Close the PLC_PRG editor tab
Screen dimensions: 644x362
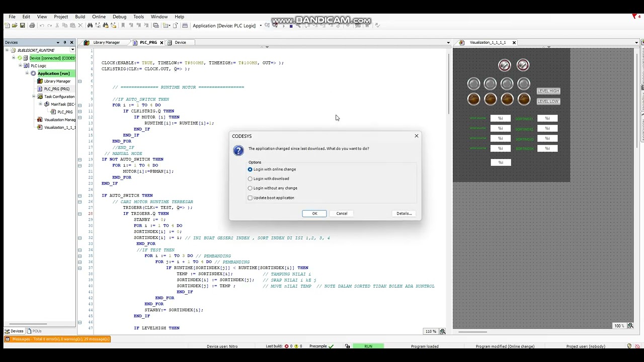(x=162, y=42)
